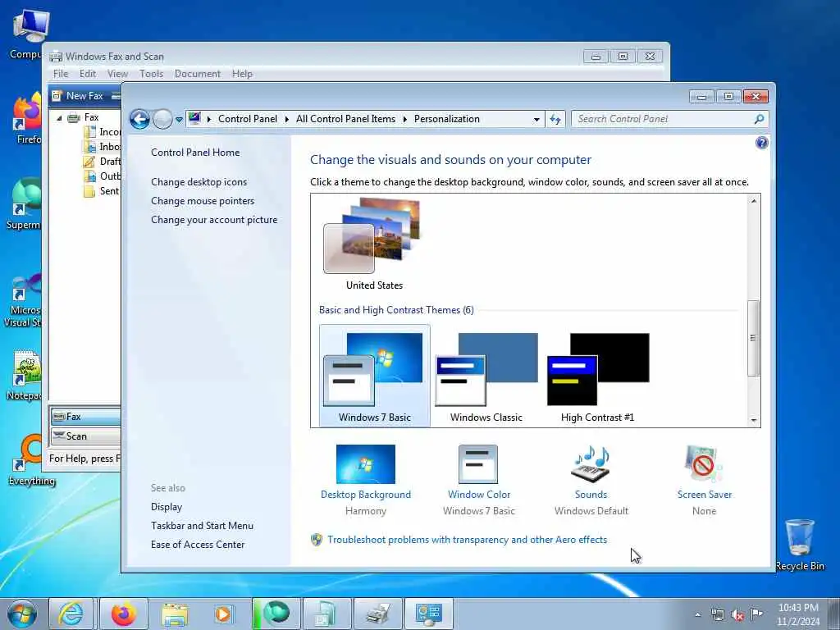Go back with the Control Panel back arrow
Screen dimensions: 840x630
139,119
